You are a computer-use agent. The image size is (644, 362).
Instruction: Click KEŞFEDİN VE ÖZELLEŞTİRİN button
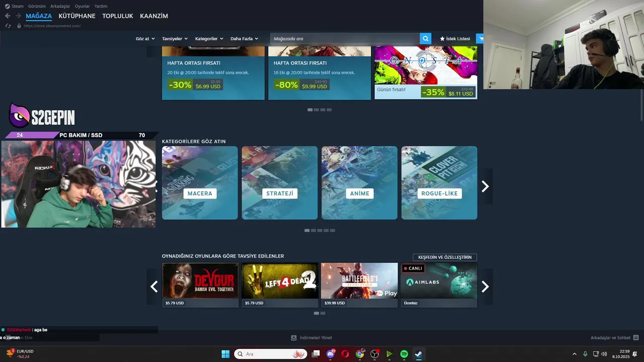tap(445, 257)
